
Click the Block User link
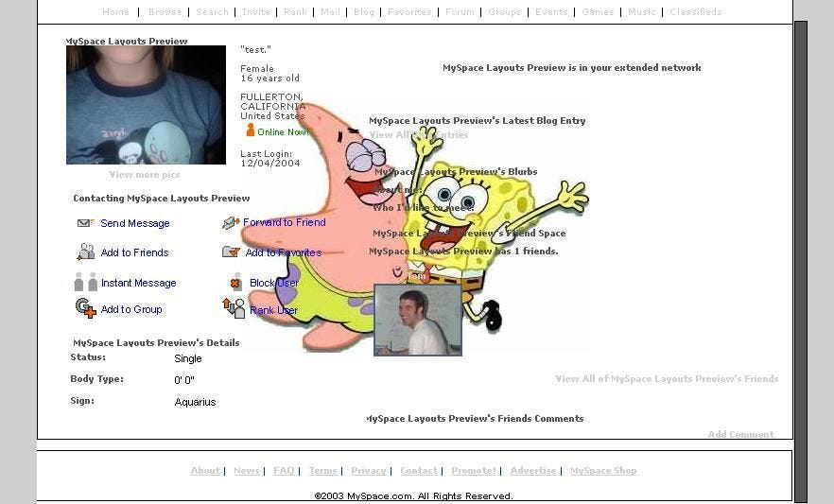[x=274, y=283]
